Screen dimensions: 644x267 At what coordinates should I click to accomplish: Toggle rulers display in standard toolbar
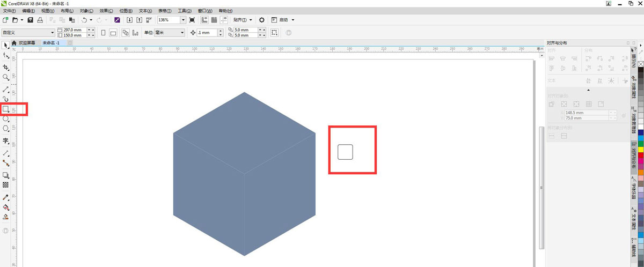pyautogui.click(x=204, y=20)
